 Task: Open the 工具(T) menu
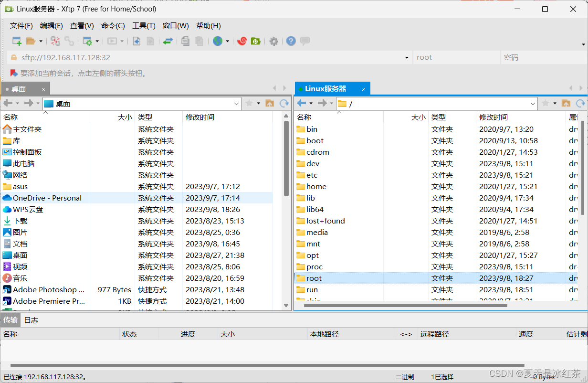[144, 25]
